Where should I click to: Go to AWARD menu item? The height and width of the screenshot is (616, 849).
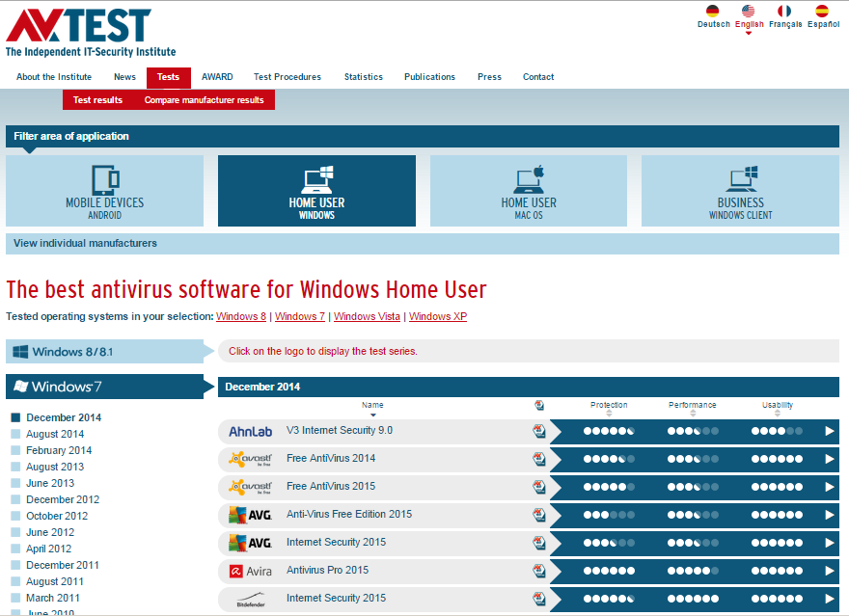(x=217, y=77)
